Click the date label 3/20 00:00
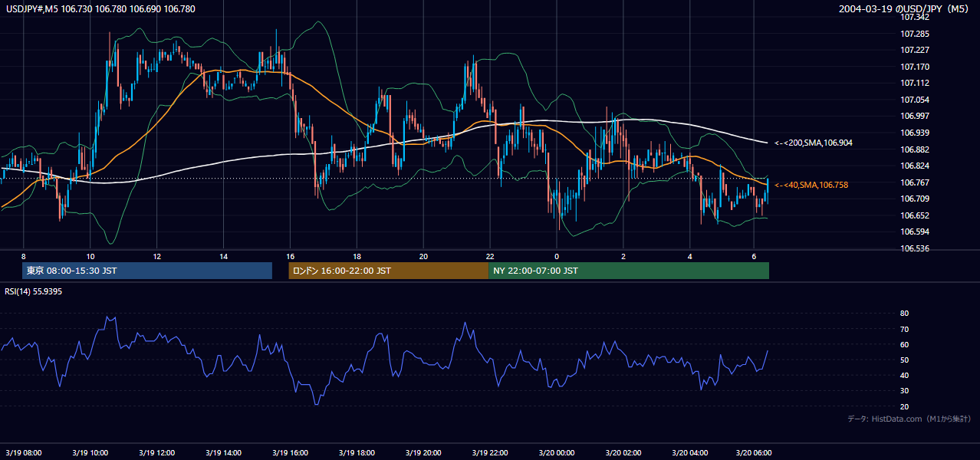 coord(557,453)
